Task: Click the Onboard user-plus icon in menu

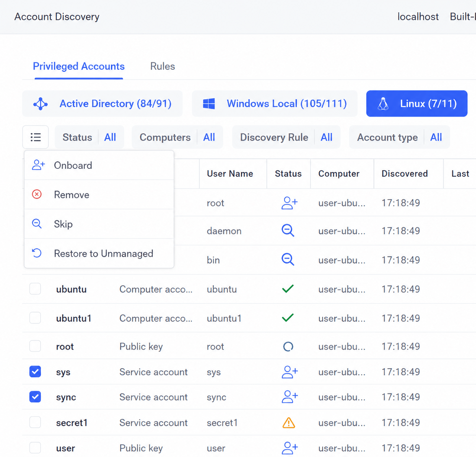Action: (38, 165)
